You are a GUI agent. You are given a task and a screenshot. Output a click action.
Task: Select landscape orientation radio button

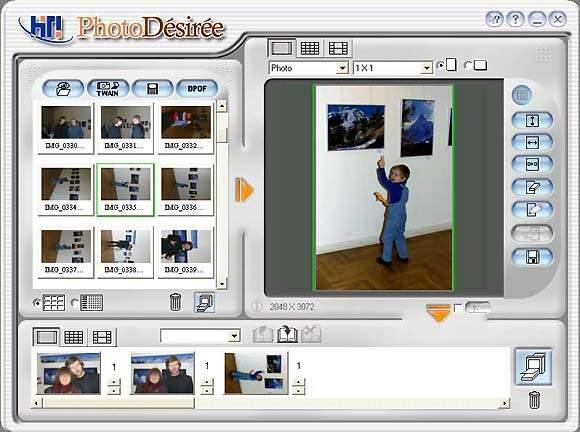pyautogui.click(x=468, y=65)
